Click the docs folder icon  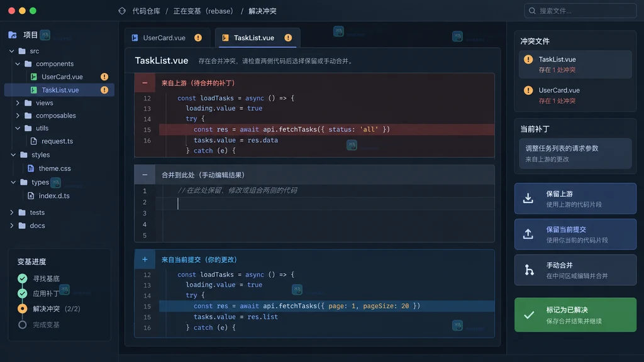click(x=22, y=226)
